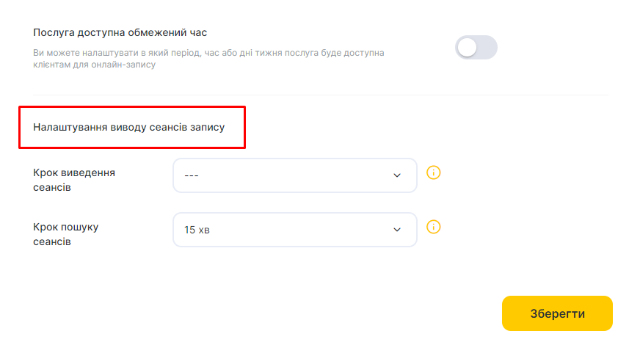Screen dimensions: 629x364
Task: Click the Послуга доступна обмежений час title
Action: pyautogui.click(x=120, y=32)
